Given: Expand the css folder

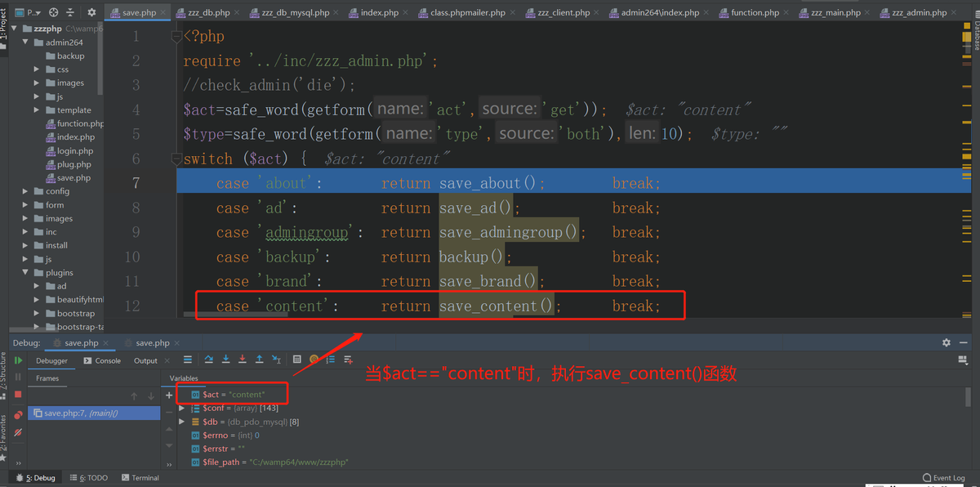Looking at the screenshot, I should coord(38,69).
